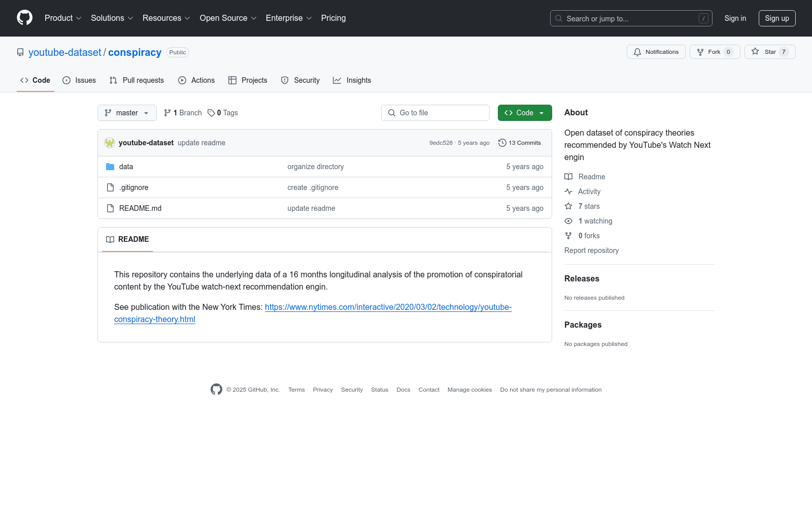812x508 pixels.
Task: Open the green Code dropdown button
Action: (525, 113)
